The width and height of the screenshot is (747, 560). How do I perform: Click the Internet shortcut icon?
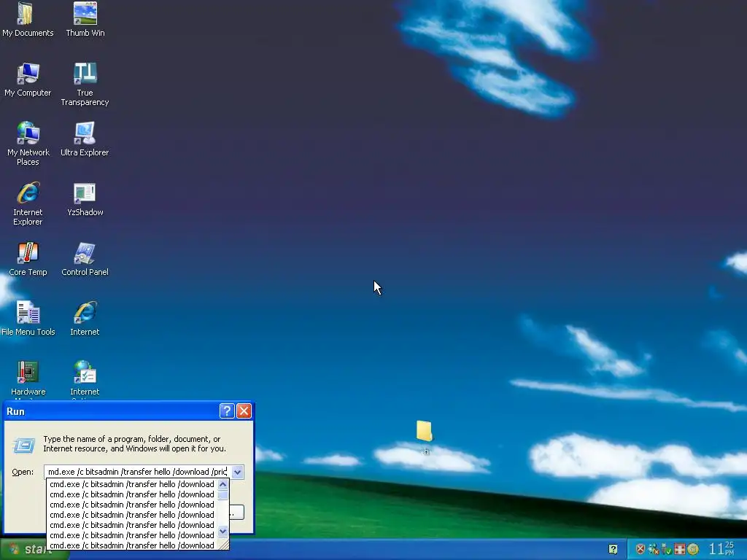(x=85, y=319)
